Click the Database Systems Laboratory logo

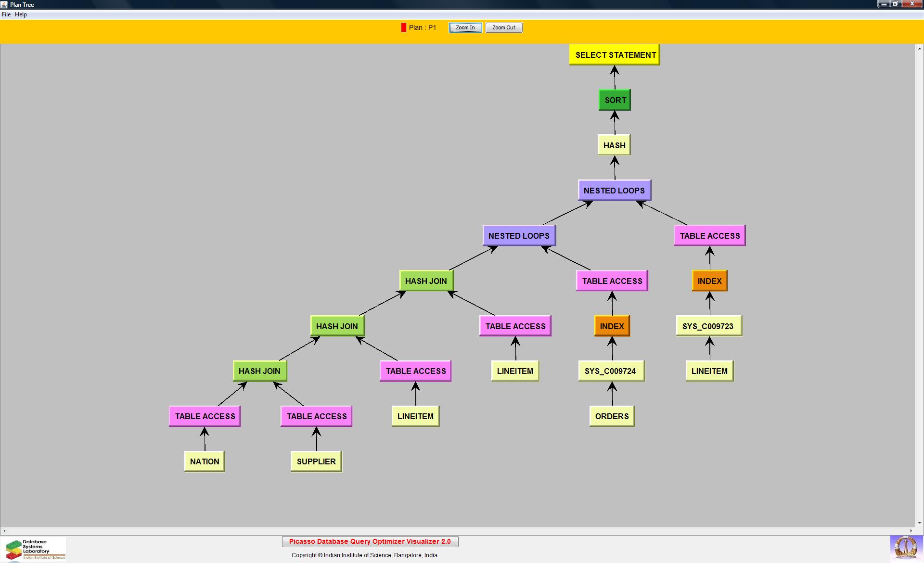[34, 549]
